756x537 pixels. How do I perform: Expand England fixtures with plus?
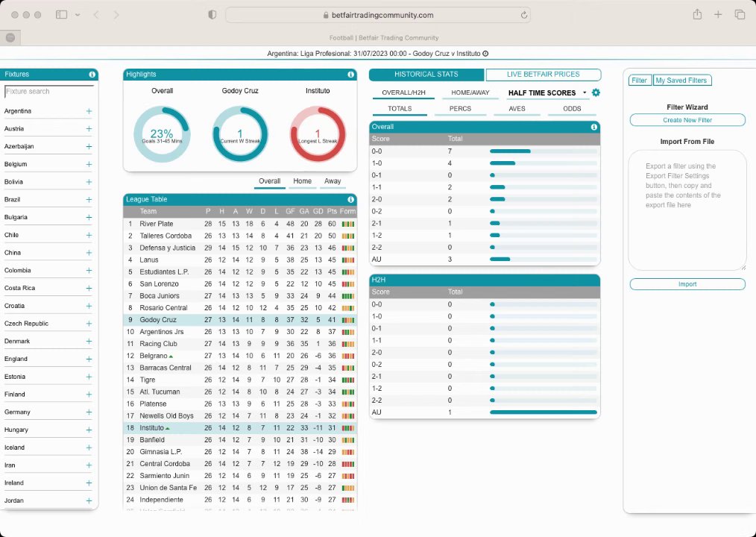[89, 359]
